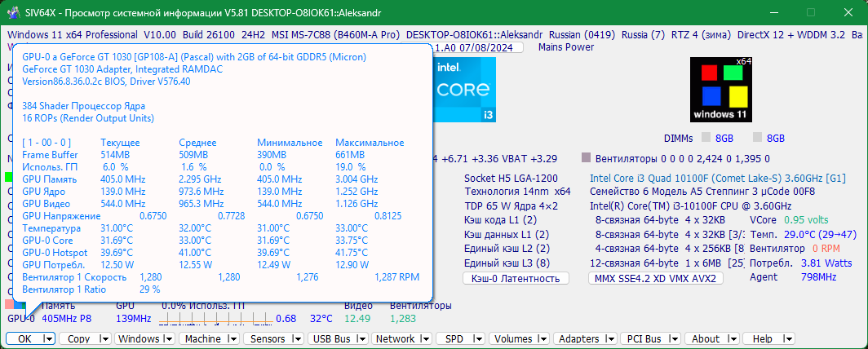868x349 pixels.
Task: Click the 32°C GPU temperature value
Action: 321,319
